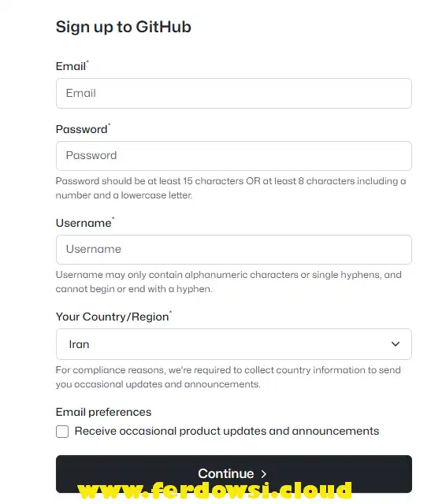The height and width of the screenshot is (504, 431).
Task: Click the chevron arrow in Country dropdown
Action: (x=396, y=344)
